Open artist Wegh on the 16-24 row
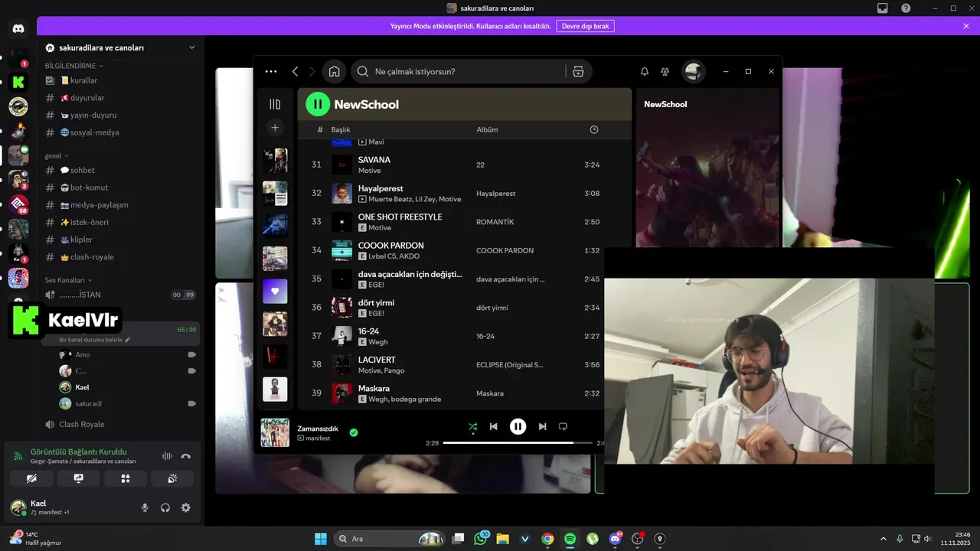 (378, 342)
